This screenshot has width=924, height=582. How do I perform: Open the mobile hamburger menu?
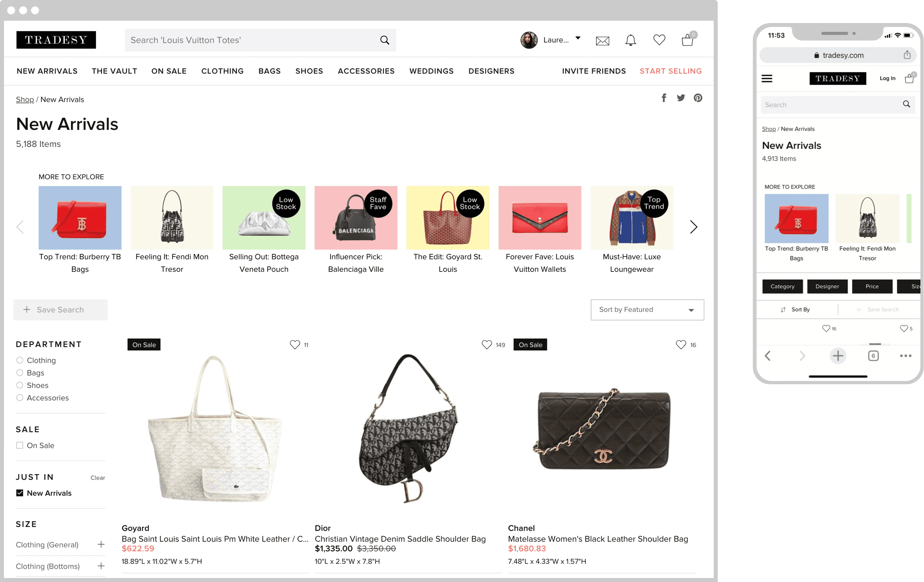tap(767, 78)
